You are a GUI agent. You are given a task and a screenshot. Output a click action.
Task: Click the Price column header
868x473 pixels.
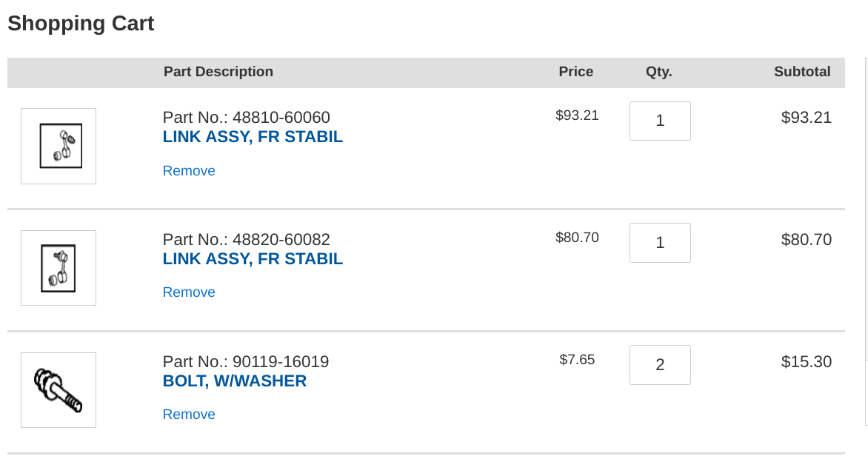[575, 72]
